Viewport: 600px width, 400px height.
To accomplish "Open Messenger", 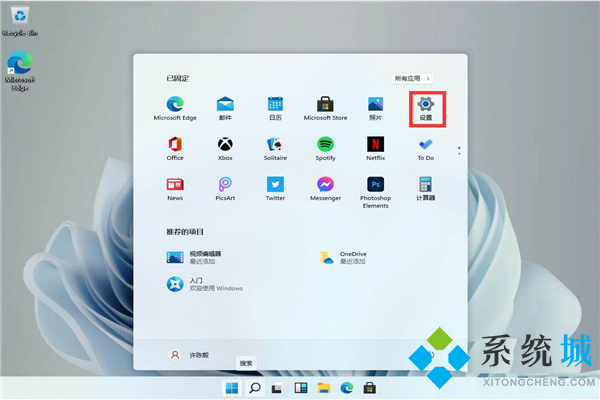I will pos(325,189).
